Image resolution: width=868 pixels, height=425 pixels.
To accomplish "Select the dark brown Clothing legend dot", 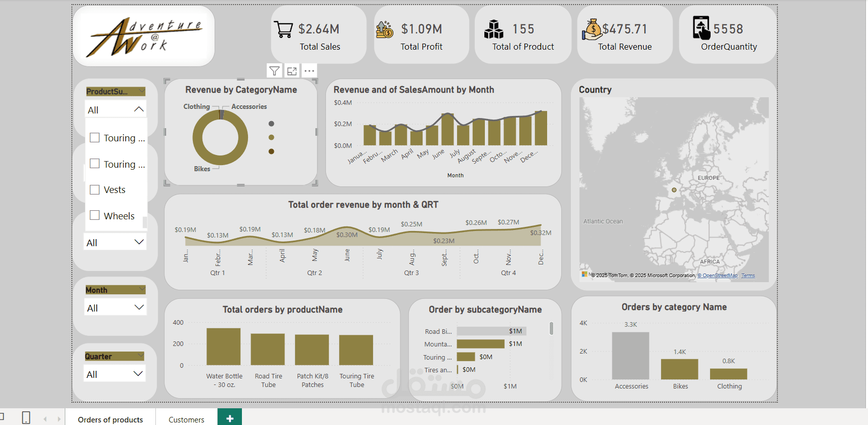I will (271, 151).
